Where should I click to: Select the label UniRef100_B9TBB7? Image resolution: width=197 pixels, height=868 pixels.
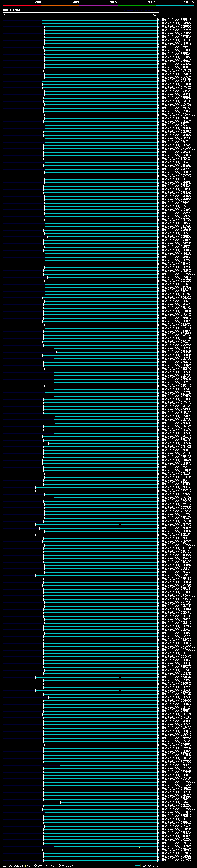(x=177, y=50)
